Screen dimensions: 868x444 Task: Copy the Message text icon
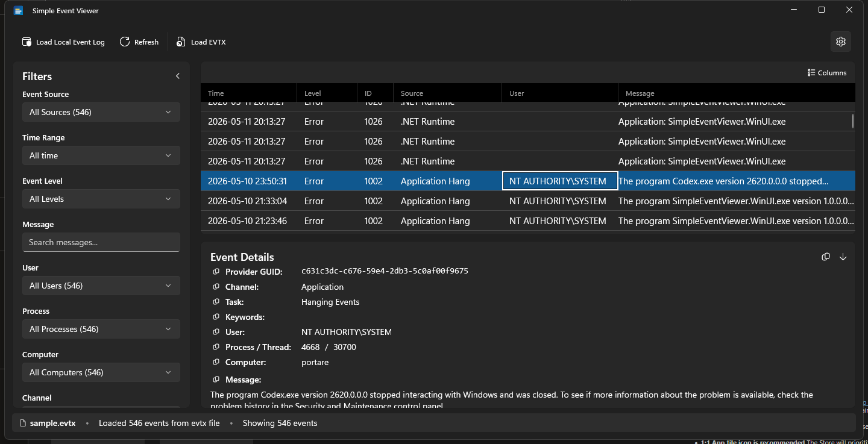pos(216,380)
